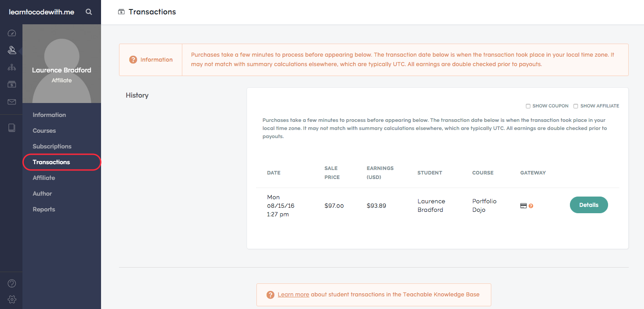Click the SALE PRICE column header

(332, 173)
